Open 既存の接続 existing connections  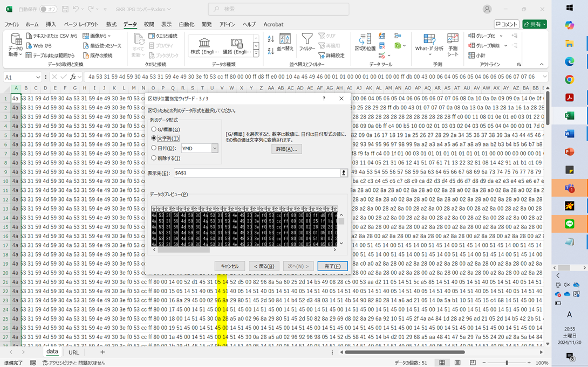tap(98, 56)
